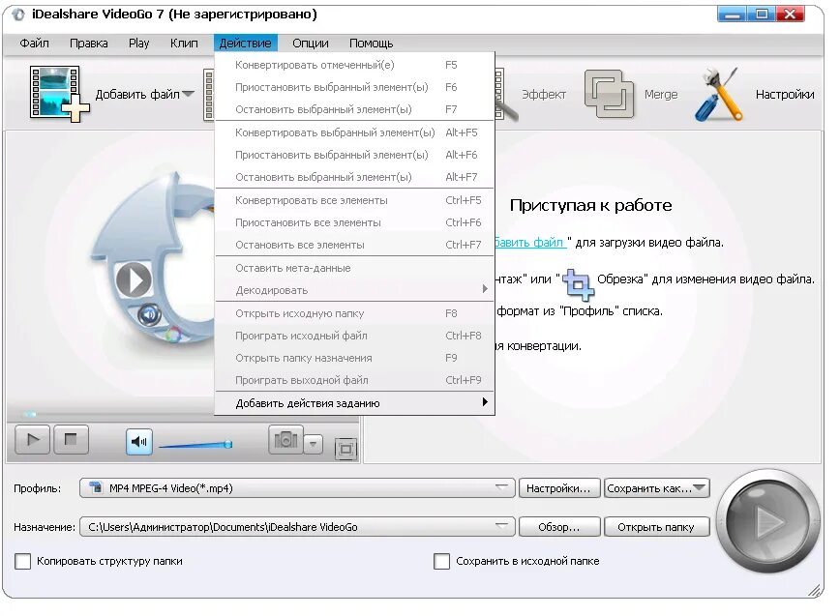Close the open Действие menu
The width and height of the screenshot is (840, 616).
[246, 43]
